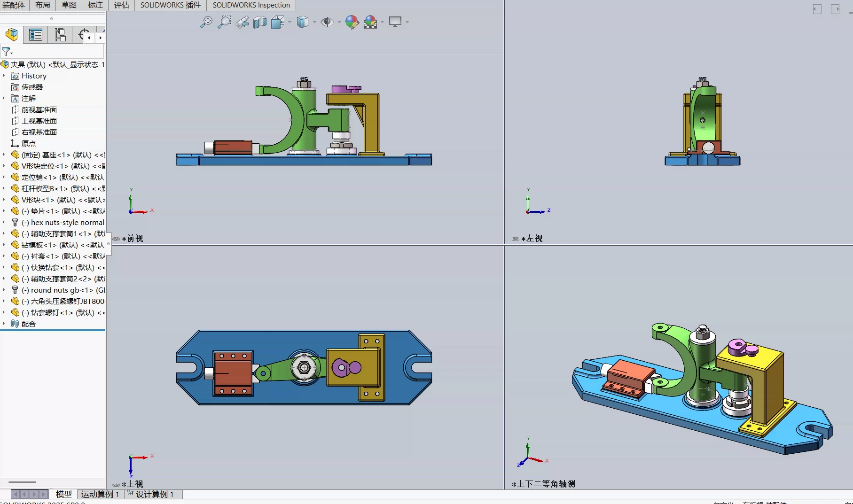Expand the History tree node

click(x=4, y=76)
